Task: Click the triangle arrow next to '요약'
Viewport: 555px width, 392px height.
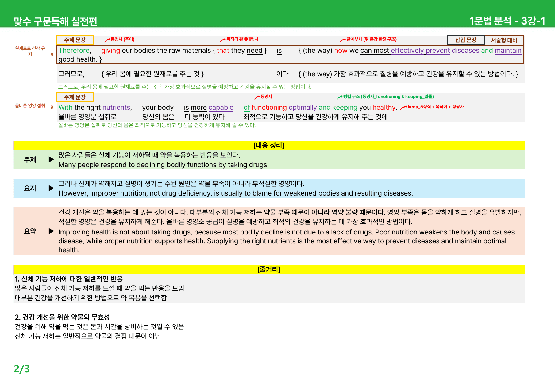Action: point(51,231)
